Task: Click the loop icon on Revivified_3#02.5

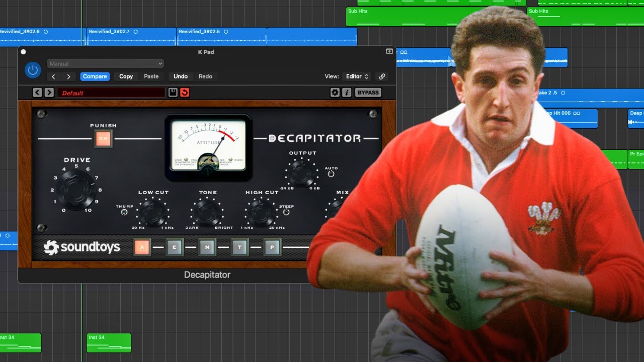Action: [225, 32]
